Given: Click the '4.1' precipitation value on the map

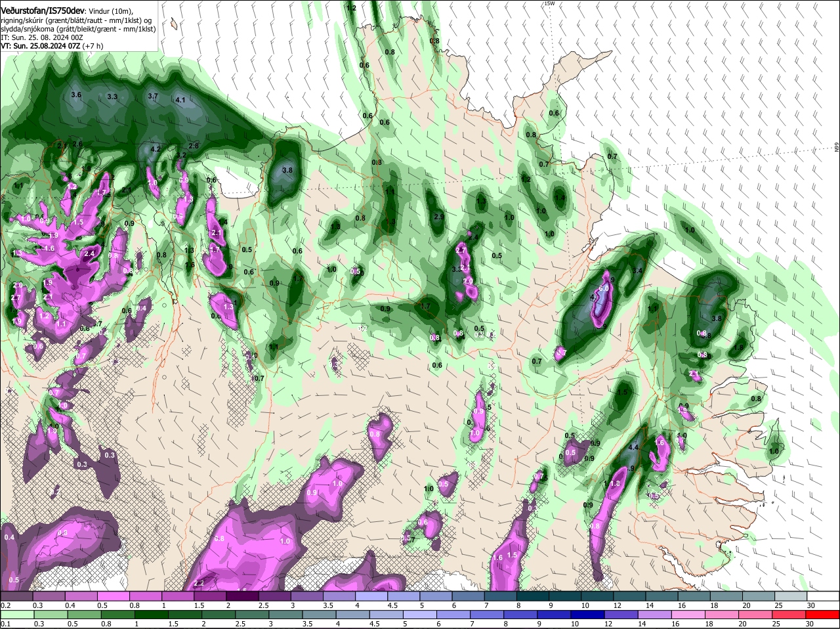Looking at the screenshot, I should point(181,100).
